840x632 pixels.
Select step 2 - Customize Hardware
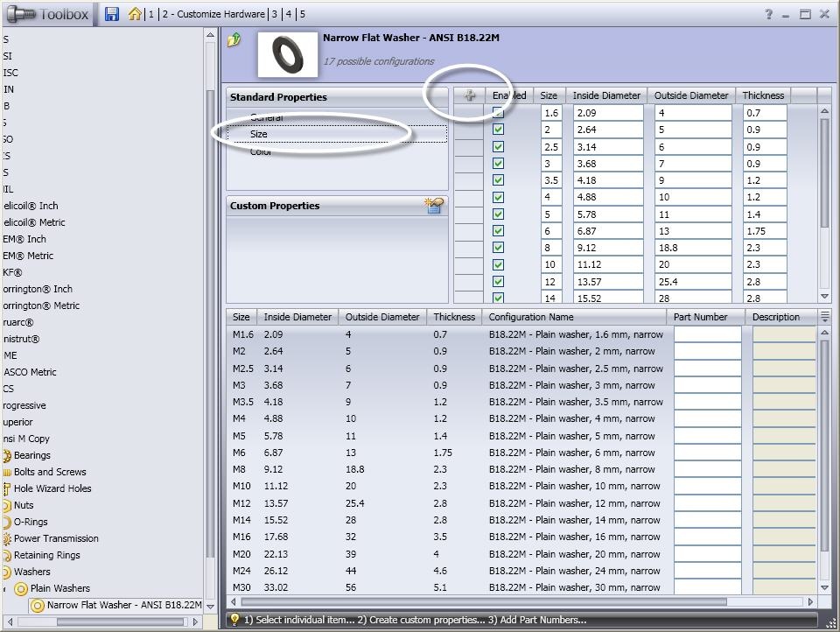(213, 14)
